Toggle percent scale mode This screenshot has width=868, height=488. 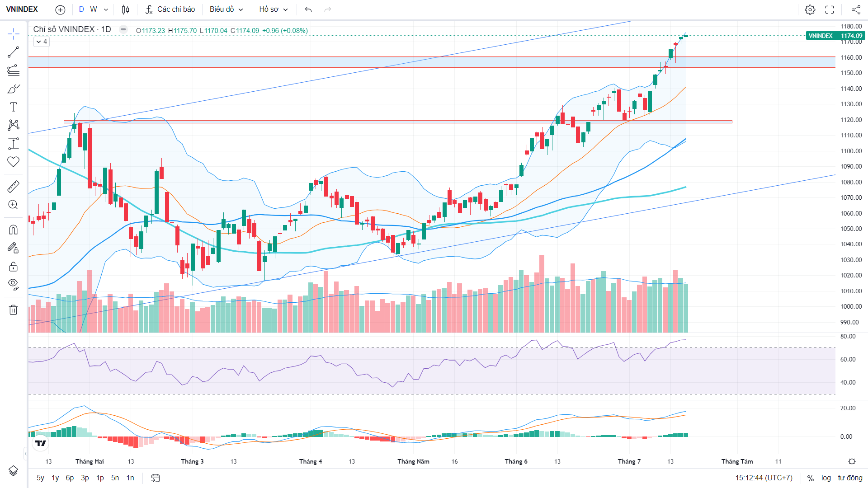pyautogui.click(x=811, y=478)
